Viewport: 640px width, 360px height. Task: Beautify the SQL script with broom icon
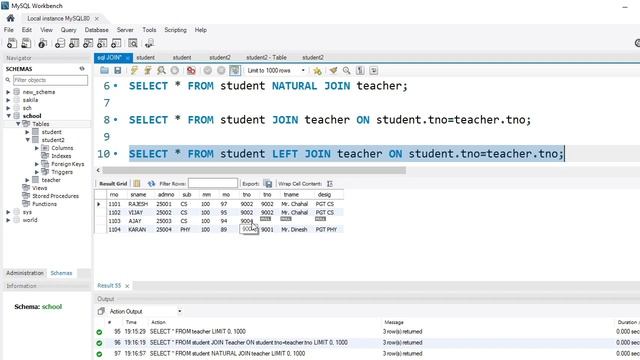tap(333, 71)
